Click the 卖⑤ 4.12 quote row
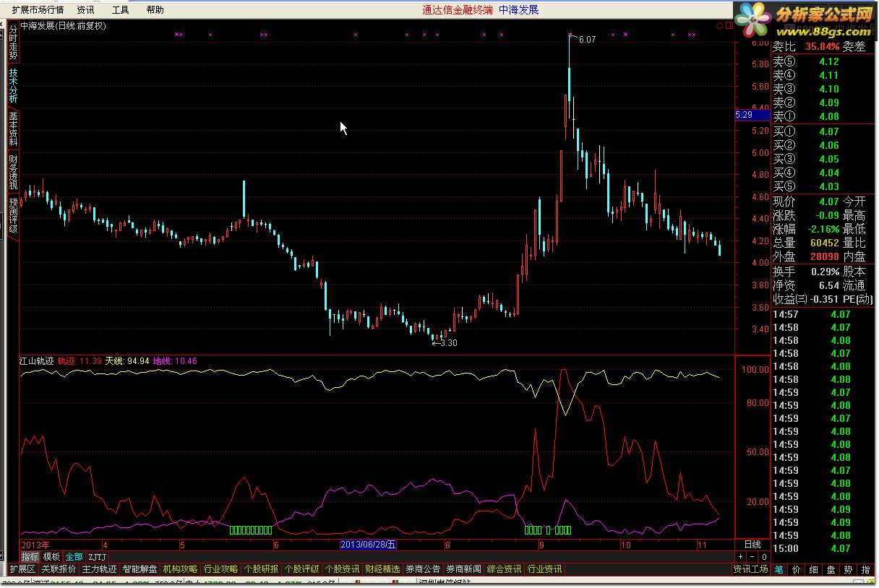Image resolution: width=879 pixels, height=588 pixels. pos(807,62)
